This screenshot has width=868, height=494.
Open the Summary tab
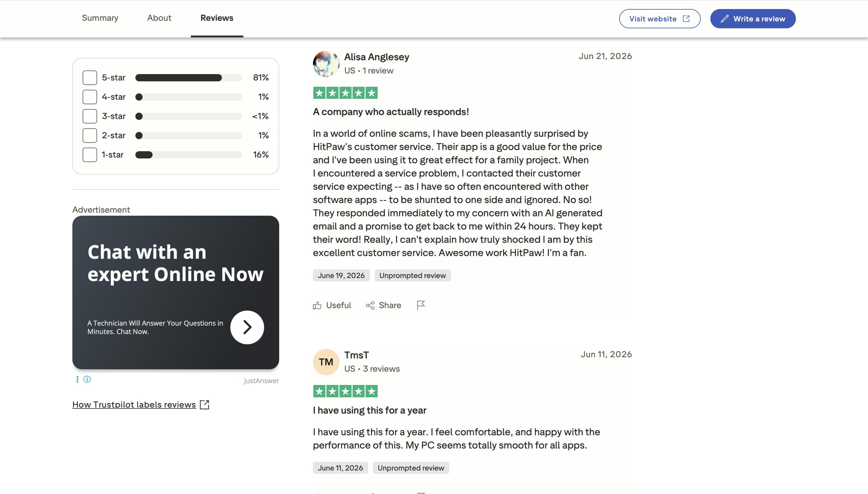coord(100,18)
